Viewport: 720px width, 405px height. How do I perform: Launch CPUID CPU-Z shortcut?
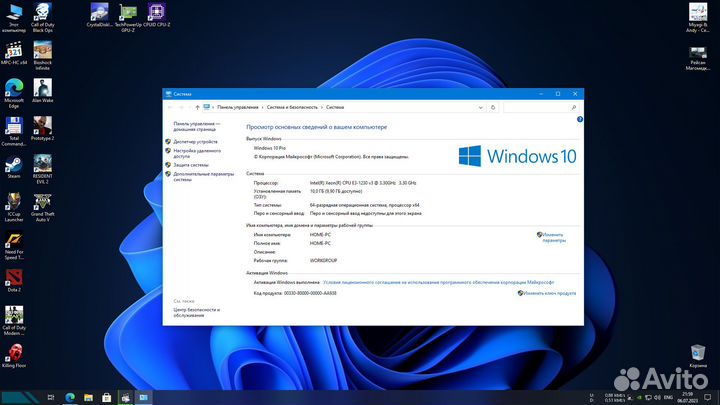point(157,15)
